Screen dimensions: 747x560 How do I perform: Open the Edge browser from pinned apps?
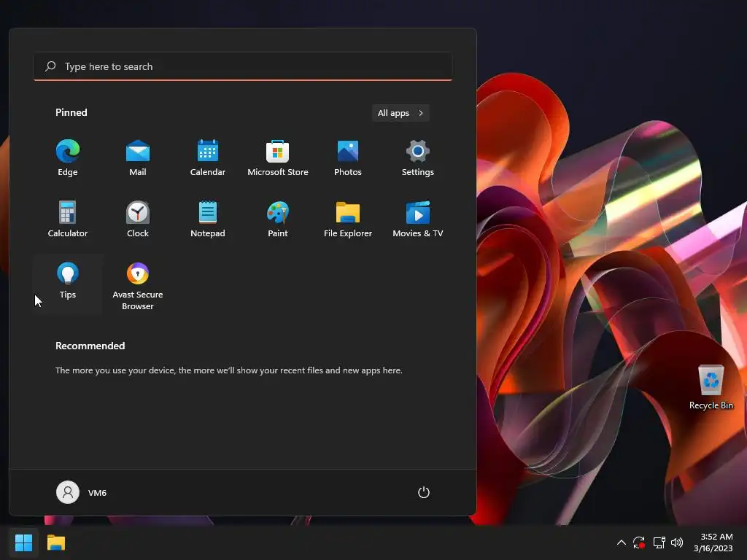point(68,158)
